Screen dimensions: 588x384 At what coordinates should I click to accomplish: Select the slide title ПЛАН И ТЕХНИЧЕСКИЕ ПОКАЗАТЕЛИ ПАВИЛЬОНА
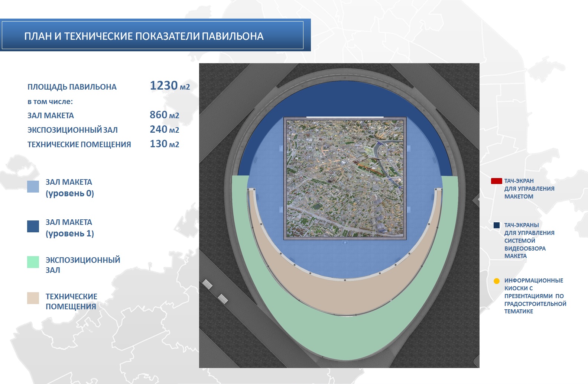(x=144, y=36)
